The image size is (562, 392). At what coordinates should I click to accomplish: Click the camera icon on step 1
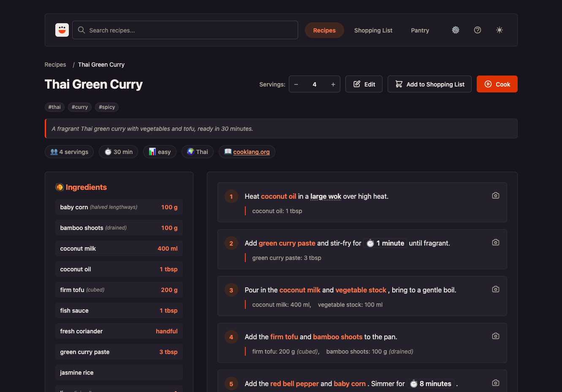click(496, 195)
